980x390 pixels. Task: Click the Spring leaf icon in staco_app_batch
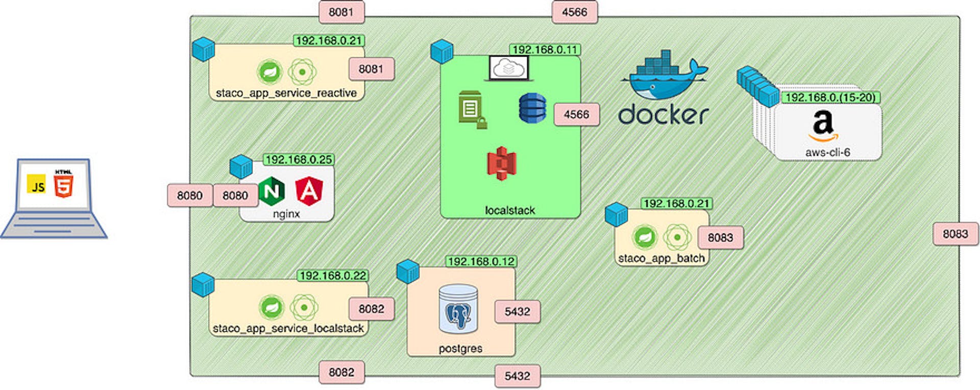click(x=645, y=237)
